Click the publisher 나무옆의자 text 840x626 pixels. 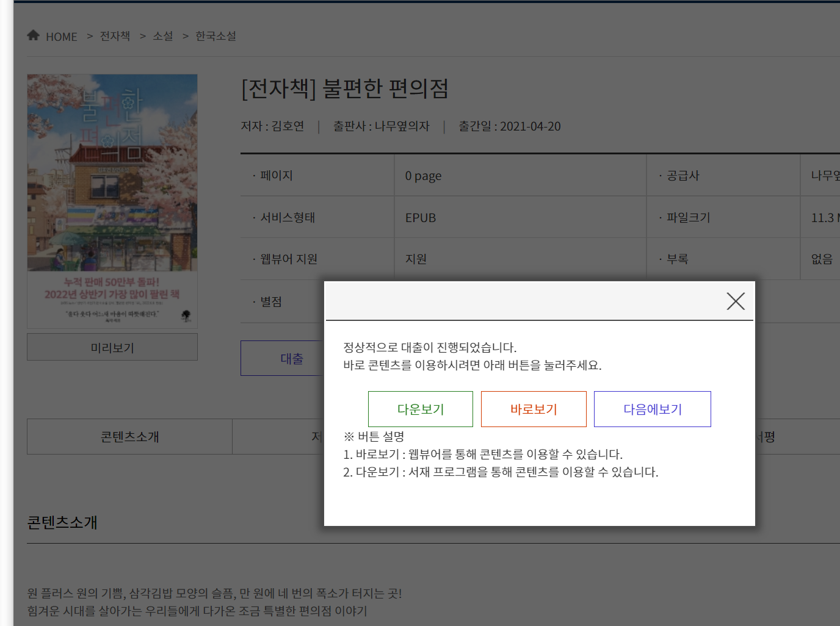point(402,126)
